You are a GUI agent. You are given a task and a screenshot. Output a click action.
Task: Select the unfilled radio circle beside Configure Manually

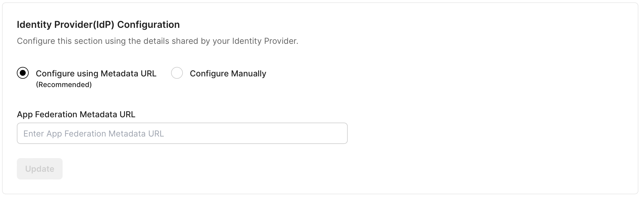(177, 73)
